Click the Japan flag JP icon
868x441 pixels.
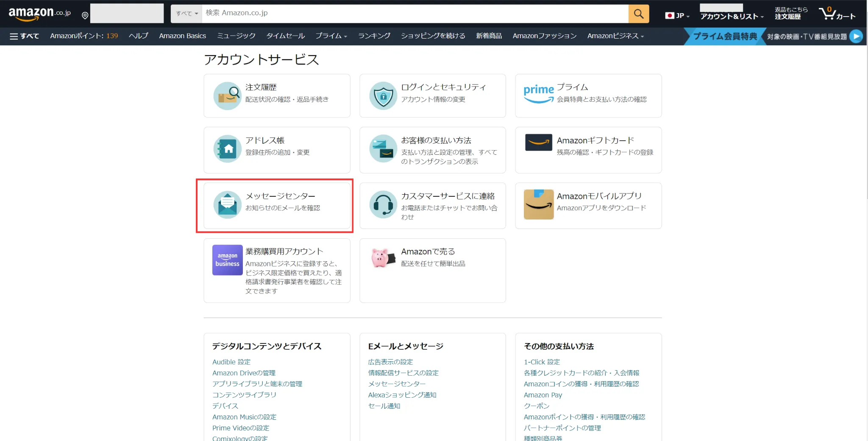(670, 16)
